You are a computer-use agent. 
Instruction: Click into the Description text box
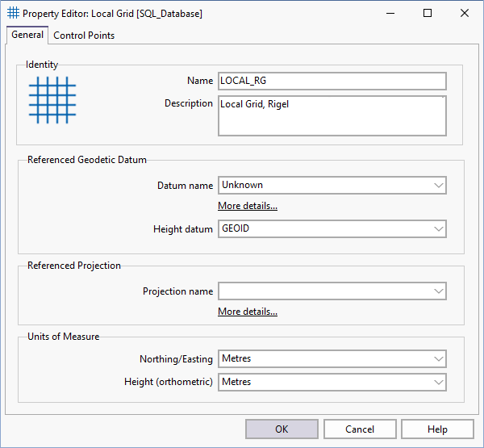(x=332, y=116)
